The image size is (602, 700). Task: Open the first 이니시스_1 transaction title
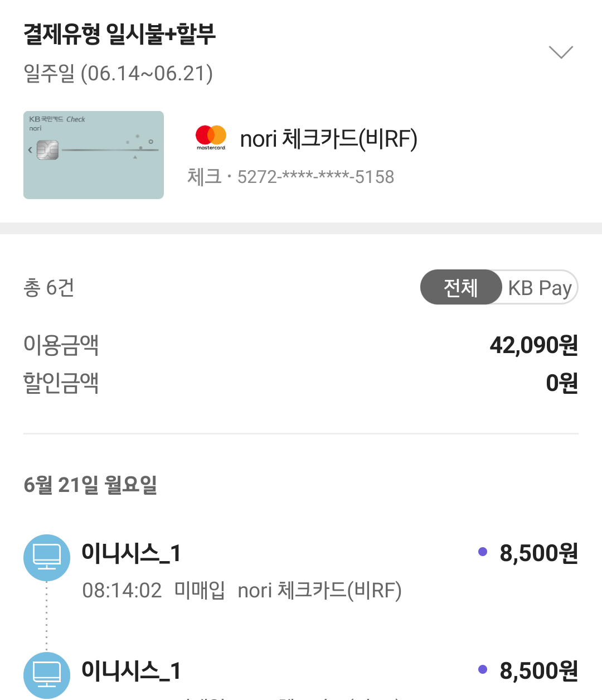click(x=131, y=553)
